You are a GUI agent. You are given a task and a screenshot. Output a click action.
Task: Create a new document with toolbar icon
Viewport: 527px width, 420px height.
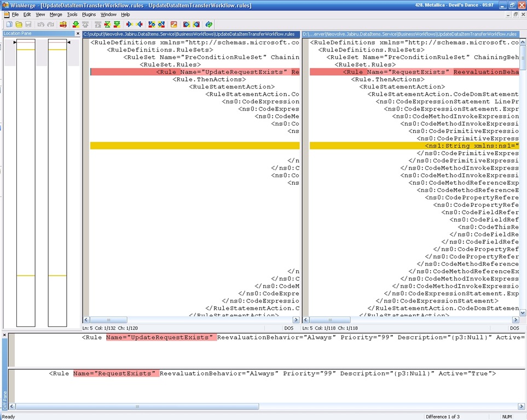(9, 24)
